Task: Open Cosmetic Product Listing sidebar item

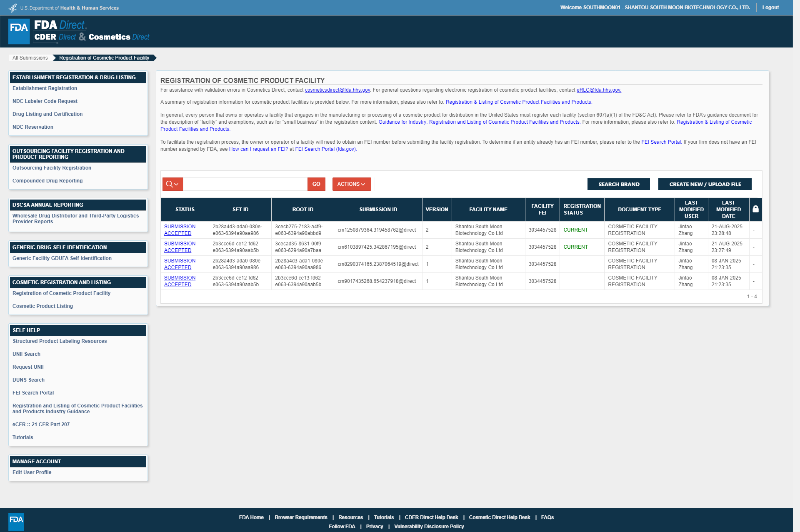Action: [x=42, y=306]
